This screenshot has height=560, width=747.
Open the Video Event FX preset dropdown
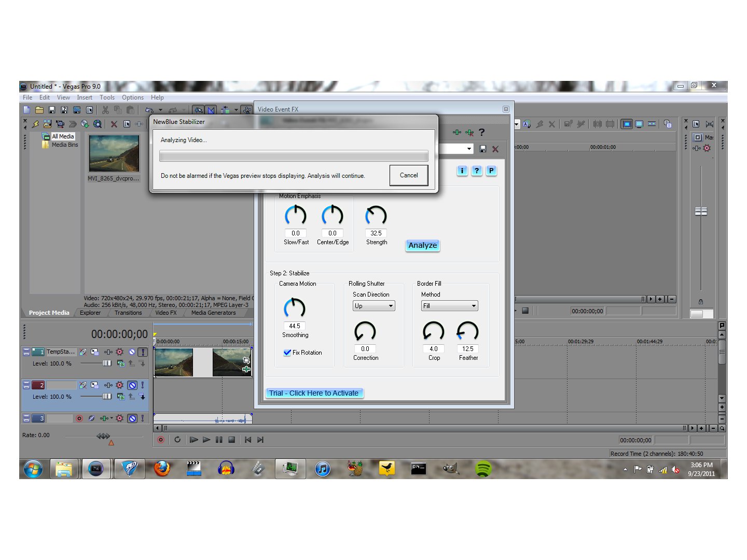[468, 149]
